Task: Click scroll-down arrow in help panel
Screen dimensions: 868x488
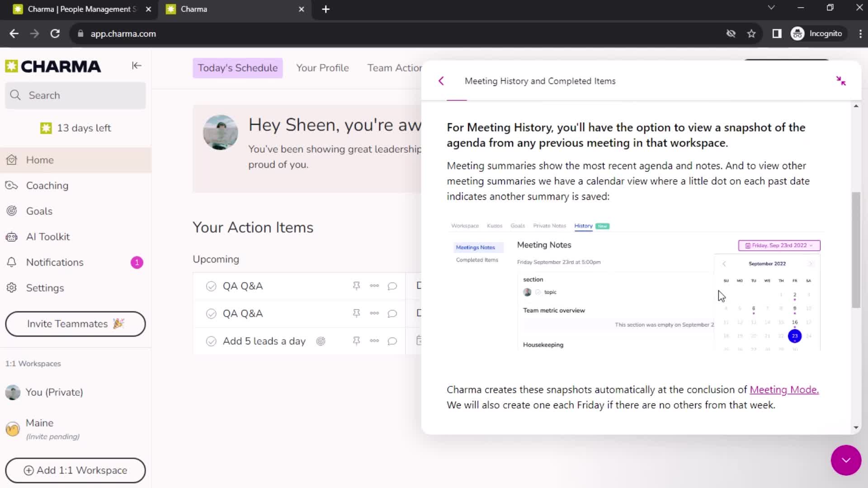Action: click(x=856, y=427)
